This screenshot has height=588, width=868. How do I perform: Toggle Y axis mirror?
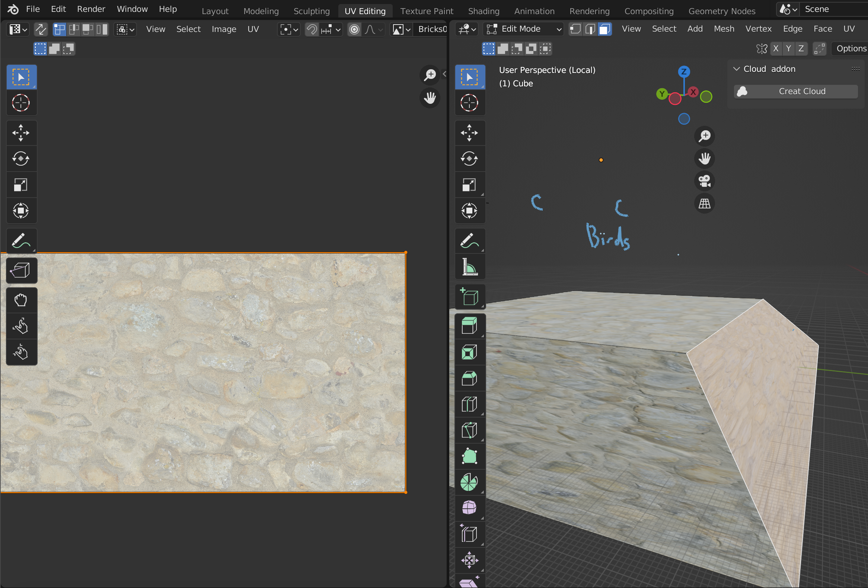click(788, 48)
